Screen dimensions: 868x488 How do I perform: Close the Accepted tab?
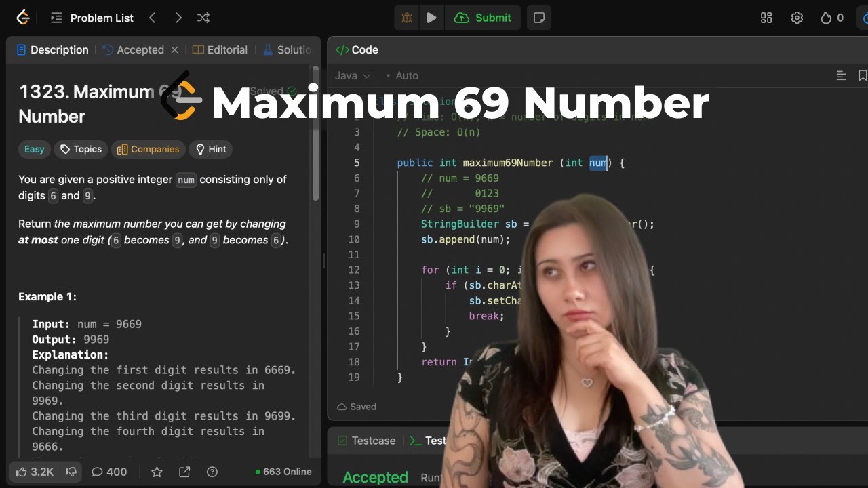coord(174,49)
